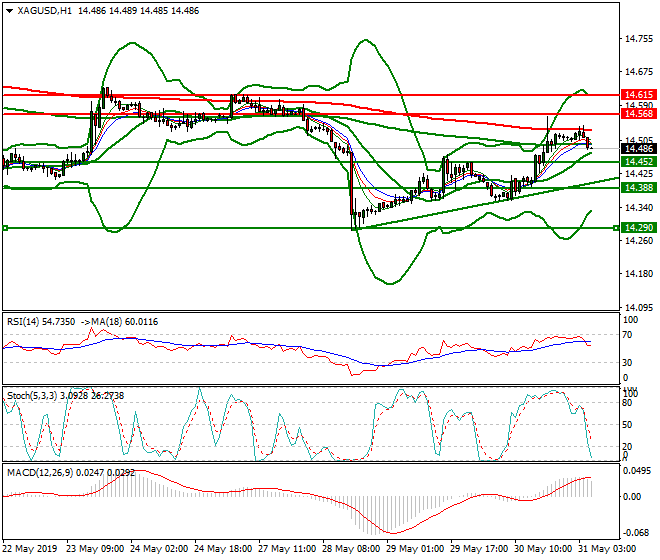The height and width of the screenshot is (560, 660).
Task: Select right handle of 14.290 horizontal line
Action: (x=616, y=228)
